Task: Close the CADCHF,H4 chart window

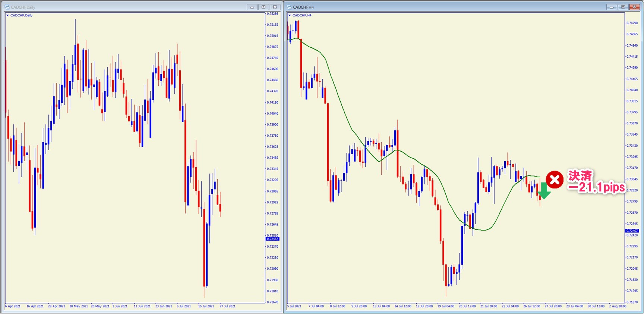Action: [634, 7]
